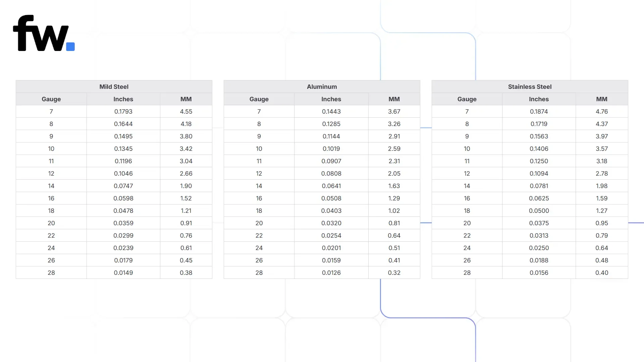Click the Gauge column header under Mild Steel
Screen dimensions: 644x362
pyautogui.click(x=51, y=99)
